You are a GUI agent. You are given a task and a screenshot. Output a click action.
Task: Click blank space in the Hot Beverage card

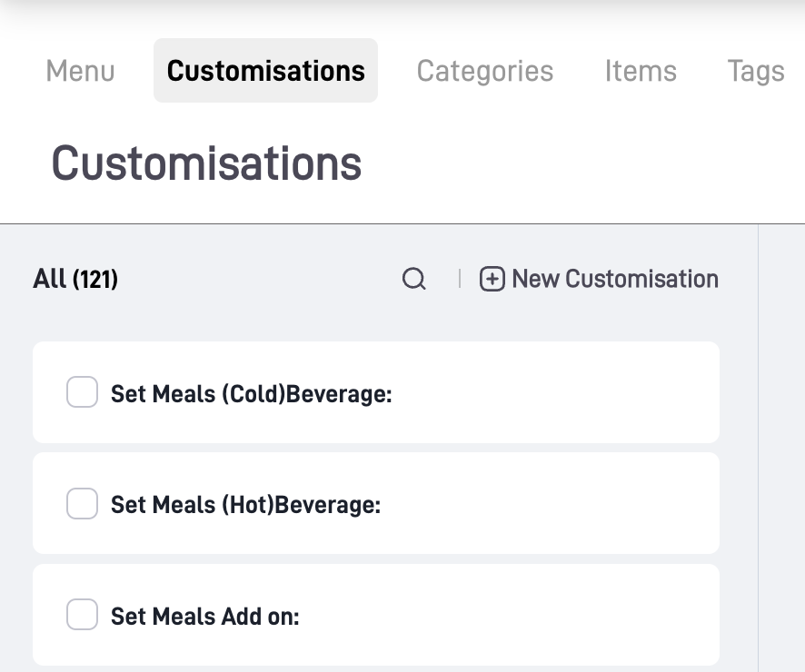563,504
